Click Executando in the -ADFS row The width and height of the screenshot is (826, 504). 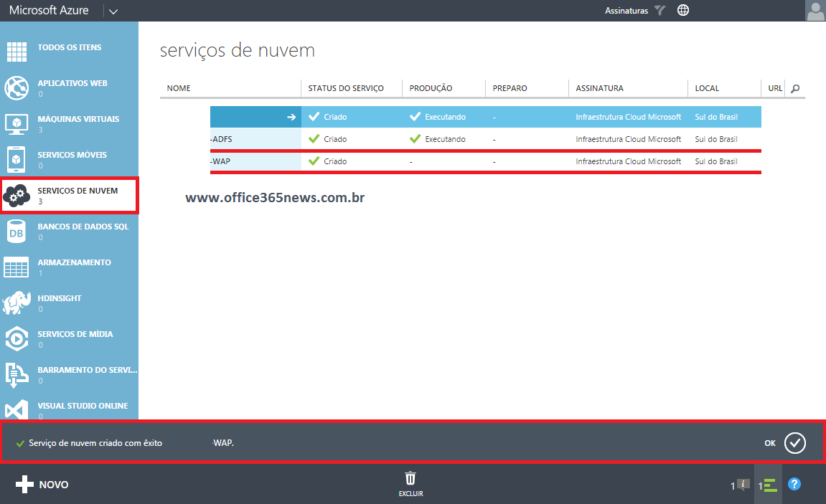click(445, 139)
